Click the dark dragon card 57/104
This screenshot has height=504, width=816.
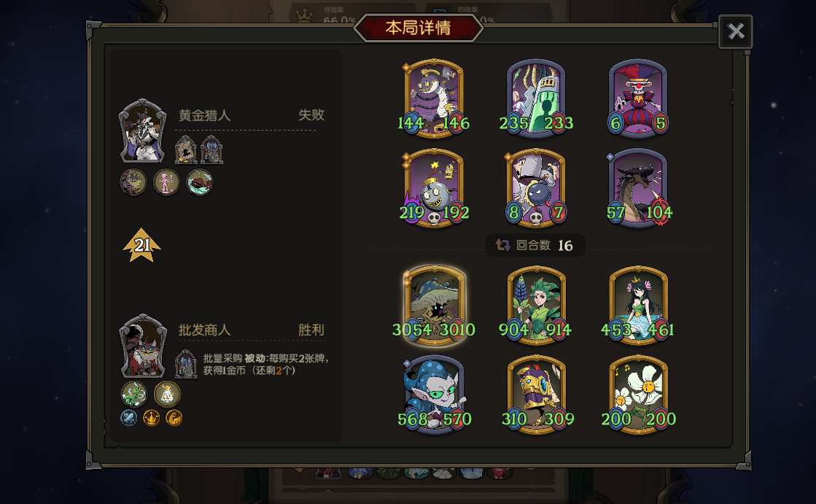[x=638, y=188]
